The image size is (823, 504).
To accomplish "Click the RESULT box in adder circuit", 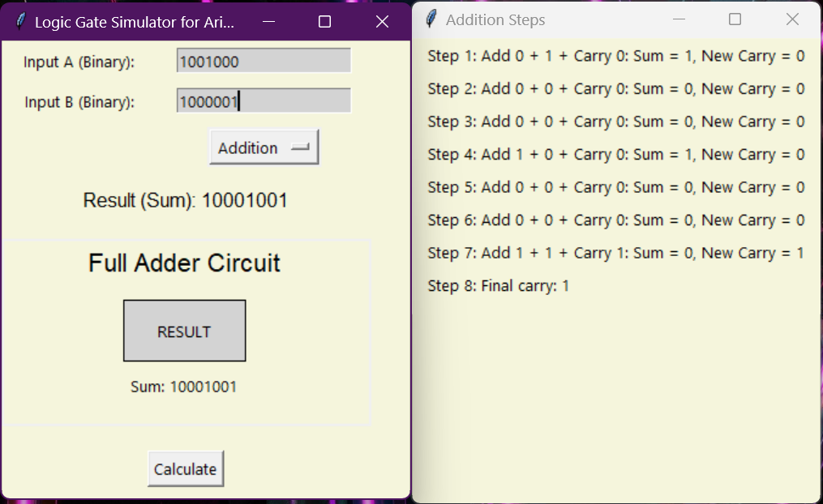I will pos(184,331).
